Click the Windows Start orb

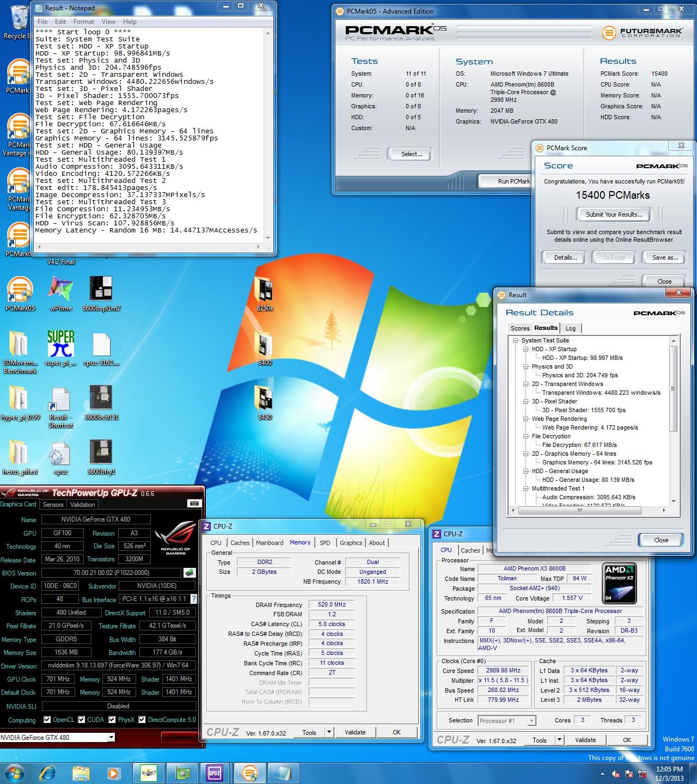click(x=15, y=773)
